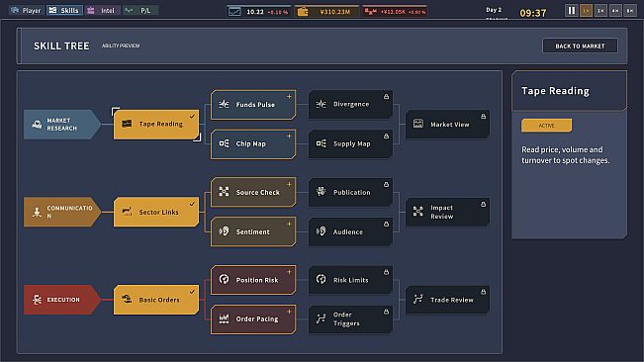The image size is (644, 362).
Task: Click Back to Market button
Action: coord(580,45)
